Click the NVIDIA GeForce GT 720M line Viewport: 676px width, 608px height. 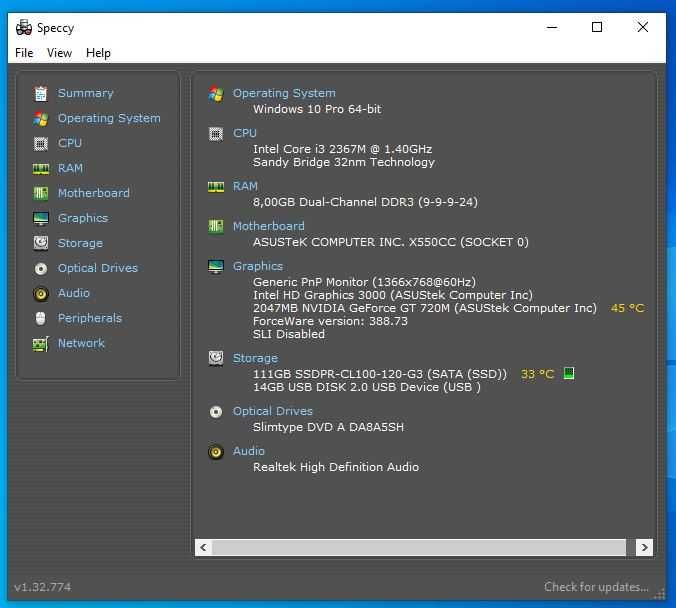[425, 308]
